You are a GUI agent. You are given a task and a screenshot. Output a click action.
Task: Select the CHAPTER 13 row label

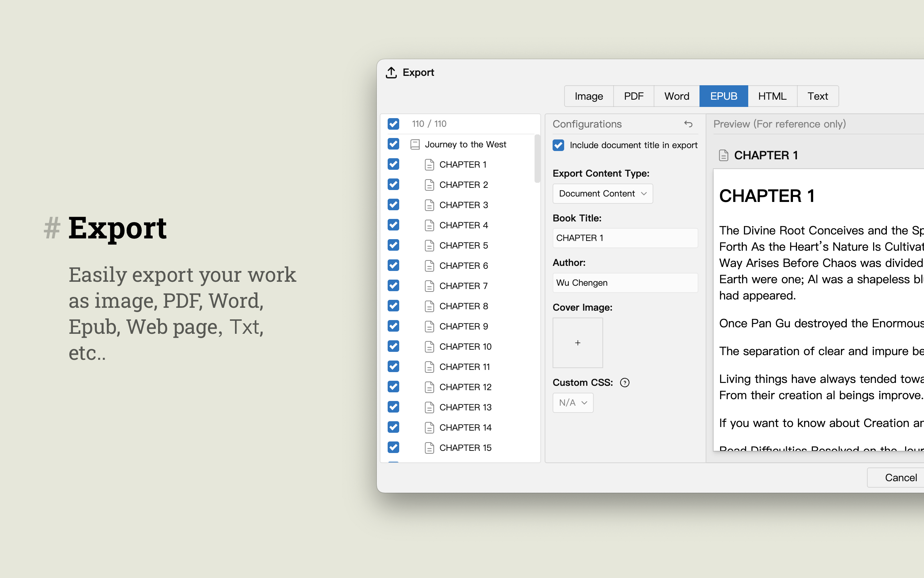click(466, 408)
